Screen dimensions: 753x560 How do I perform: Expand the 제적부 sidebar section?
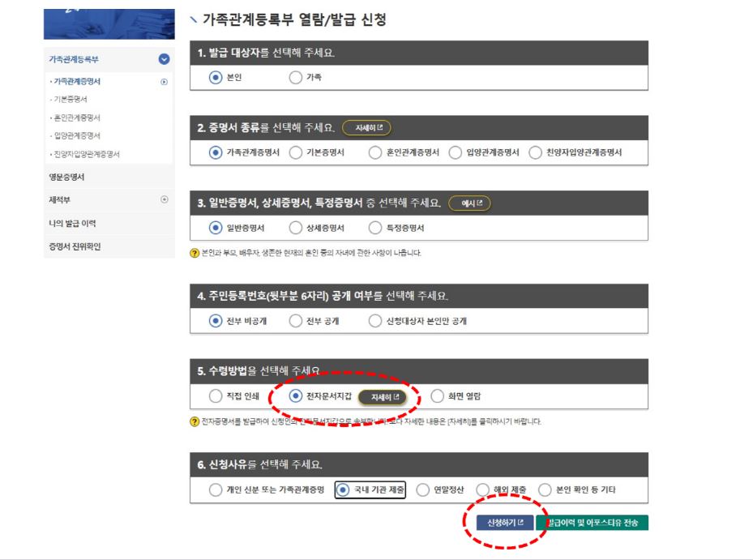[166, 198]
